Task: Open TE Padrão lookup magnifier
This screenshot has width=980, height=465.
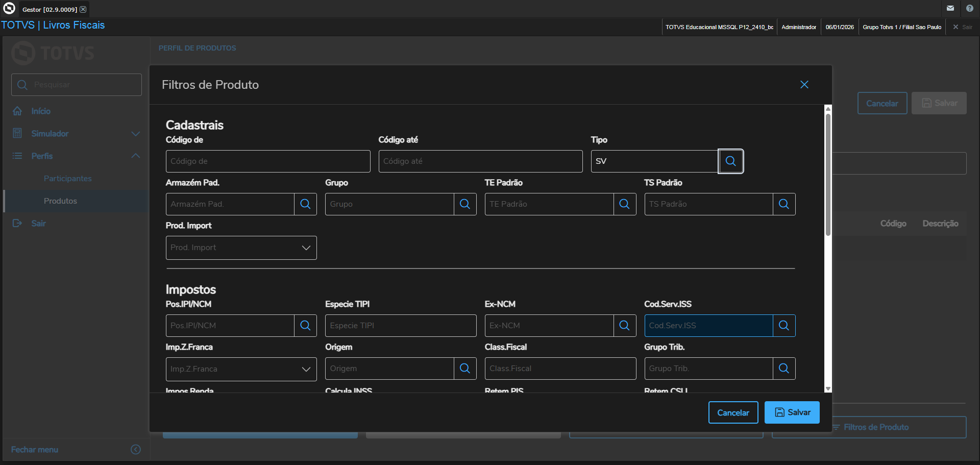Action: (624, 204)
